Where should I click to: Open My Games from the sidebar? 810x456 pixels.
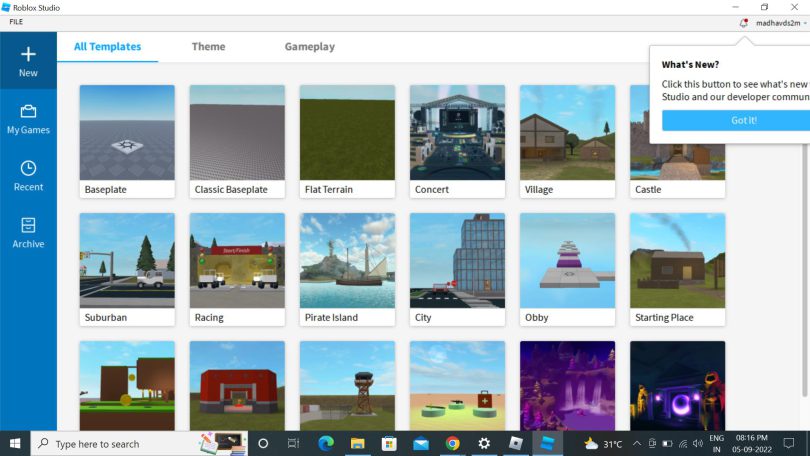(x=28, y=111)
